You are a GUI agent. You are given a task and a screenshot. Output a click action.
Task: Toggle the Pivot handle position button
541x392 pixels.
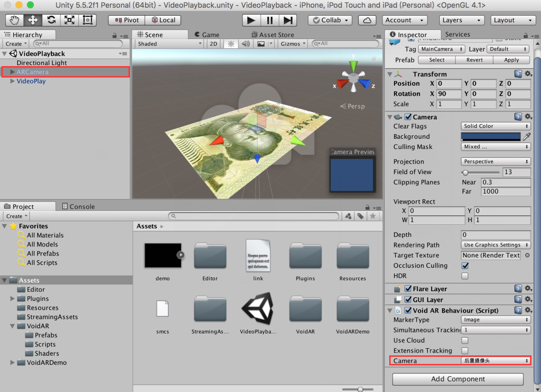(127, 20)
